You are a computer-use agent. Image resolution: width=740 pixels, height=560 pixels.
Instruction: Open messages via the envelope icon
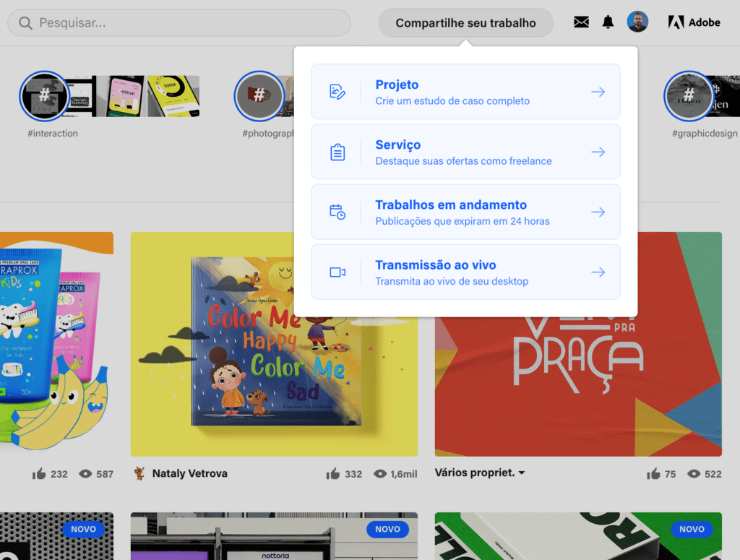coord(581,22)
